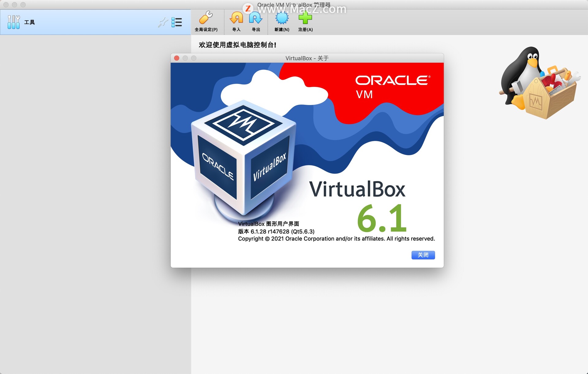Select the Tools item in sidebar
This screenshot has height=374, width=588.
[95, 22]
